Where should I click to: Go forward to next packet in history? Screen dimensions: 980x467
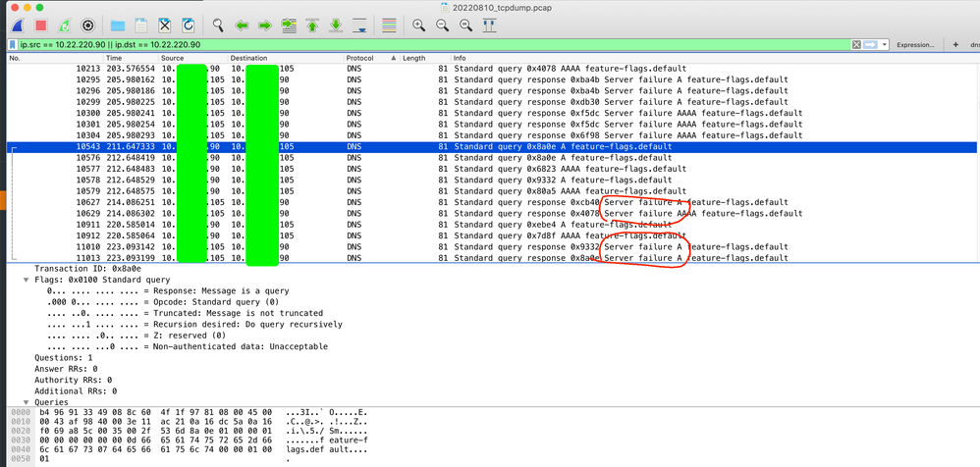click(x=265, y=26)
